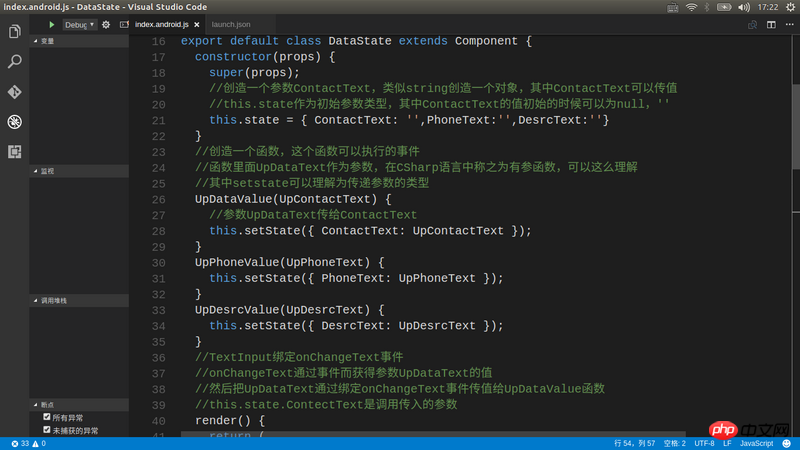Collapse the 变量 variables section

[79, 41]
